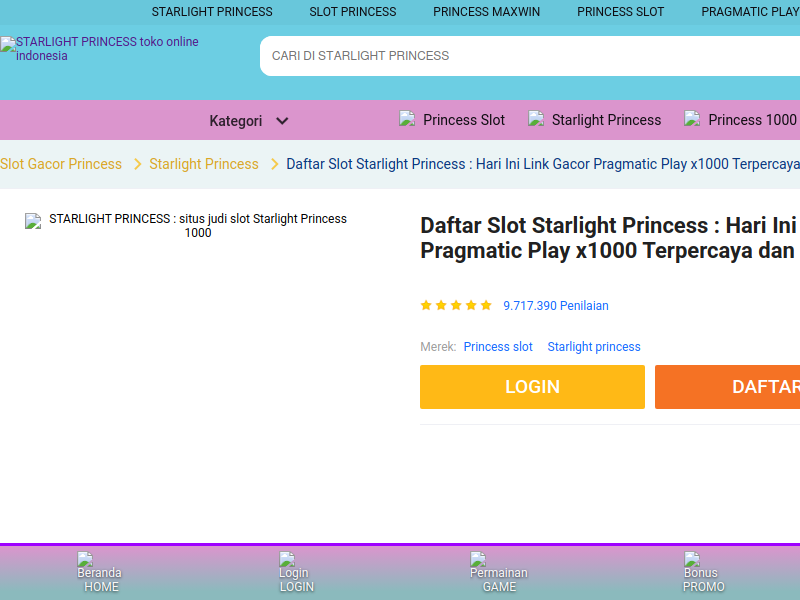The image size is (800, 600).
Task: Click the five-star rating display
Action: (456, 306)
